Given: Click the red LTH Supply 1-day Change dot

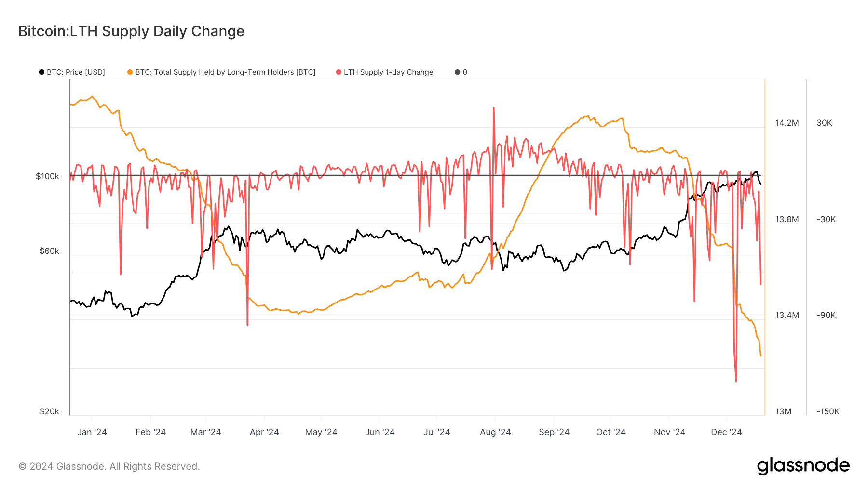Looking at the screenshot, I should (339, 72).
